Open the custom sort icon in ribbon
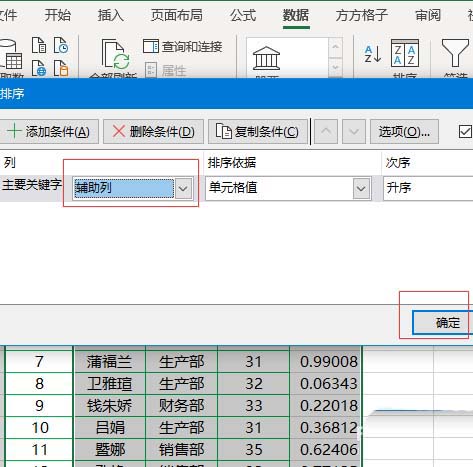Screen dimensions: 473x467 tap(405, 53)
